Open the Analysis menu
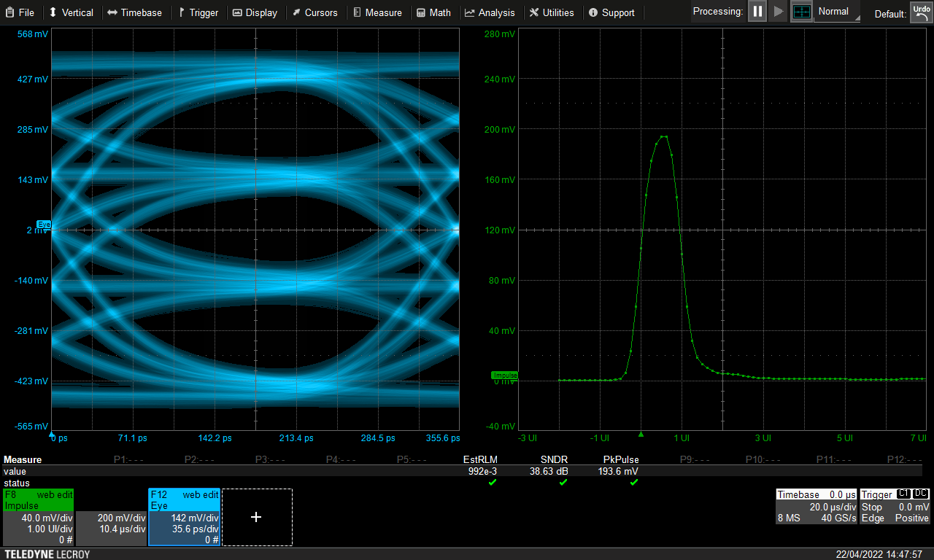The height and width of the screenshot is (560, 934). tap(490, 12)
